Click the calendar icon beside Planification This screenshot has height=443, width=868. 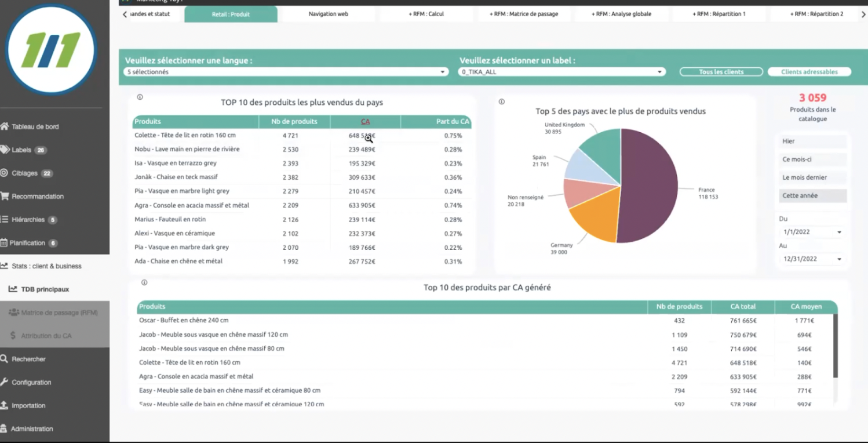pos(3,242)
